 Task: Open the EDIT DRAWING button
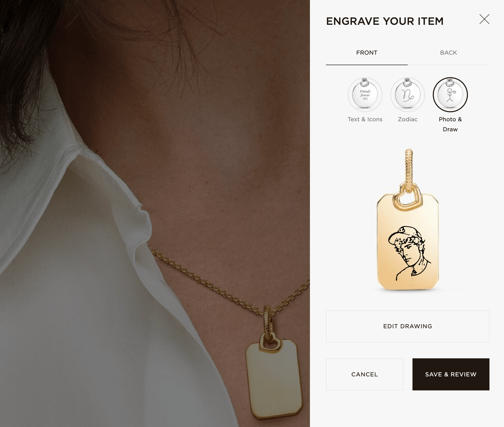click(x=407, y=326)
